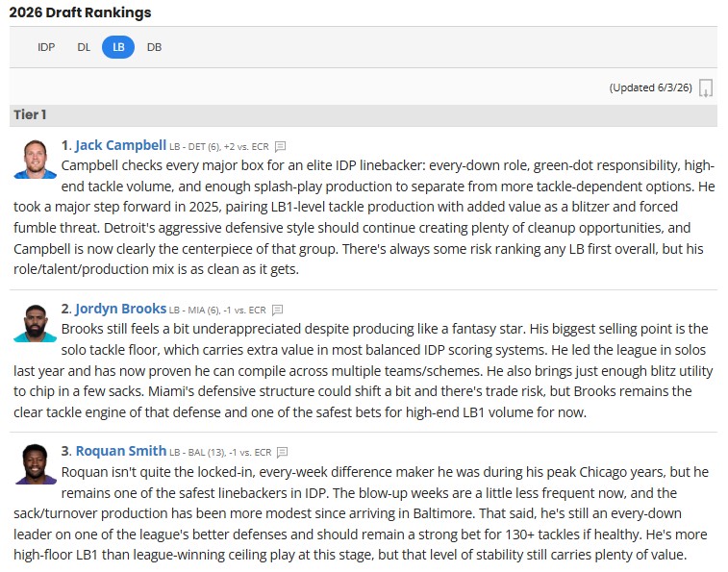Click the '2026 Draft Rankings' heading
The image size is (728, 572).
81,12
